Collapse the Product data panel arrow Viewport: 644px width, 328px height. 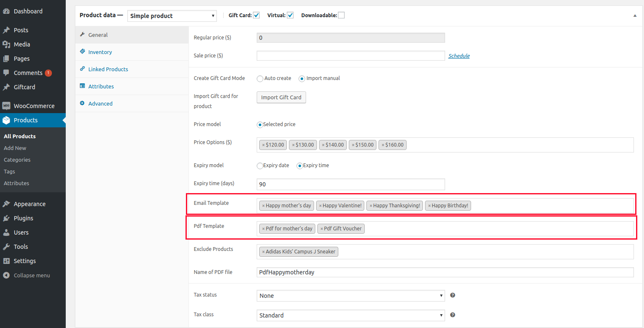635,15
